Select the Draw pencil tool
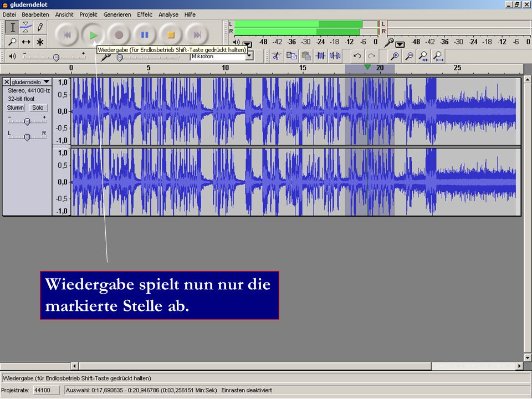Image resolution: width=532 pixels, height=399 pixels. pos(40,28)
